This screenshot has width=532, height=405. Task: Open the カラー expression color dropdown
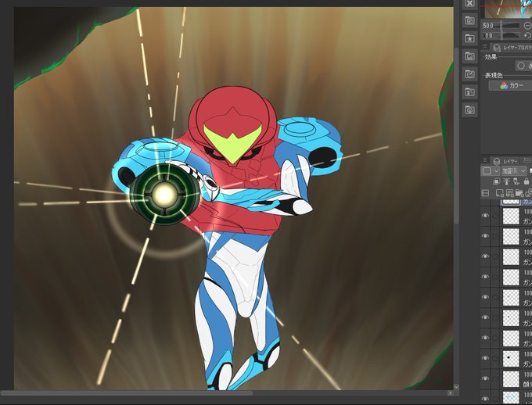510,86
